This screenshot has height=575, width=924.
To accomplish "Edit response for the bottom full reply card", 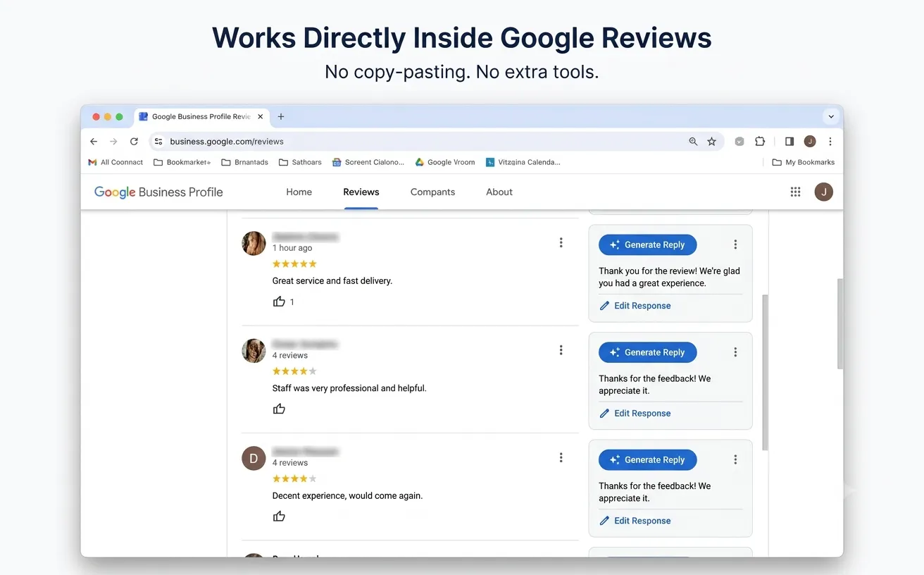I will [x=635, y=521].
